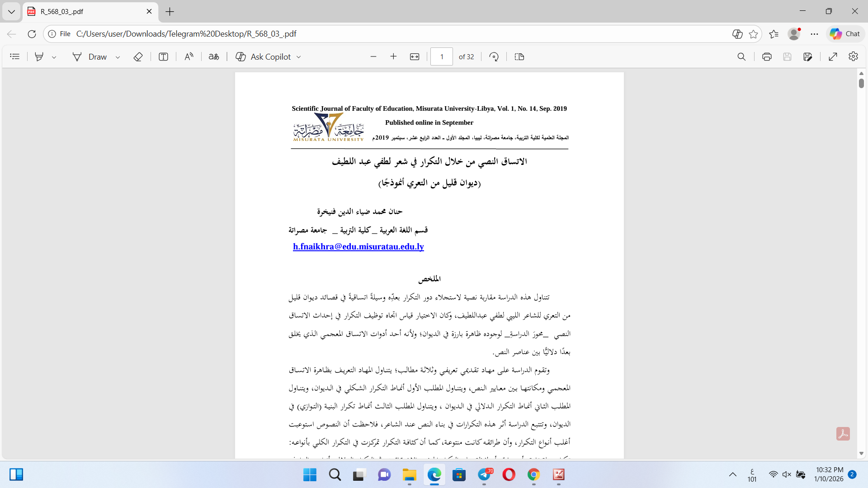Viewport: 868px width, 488px height.
Task: Click the h.fnaikhra@edu.misuratau.edu.ly email link
Action: pos(359,247)
